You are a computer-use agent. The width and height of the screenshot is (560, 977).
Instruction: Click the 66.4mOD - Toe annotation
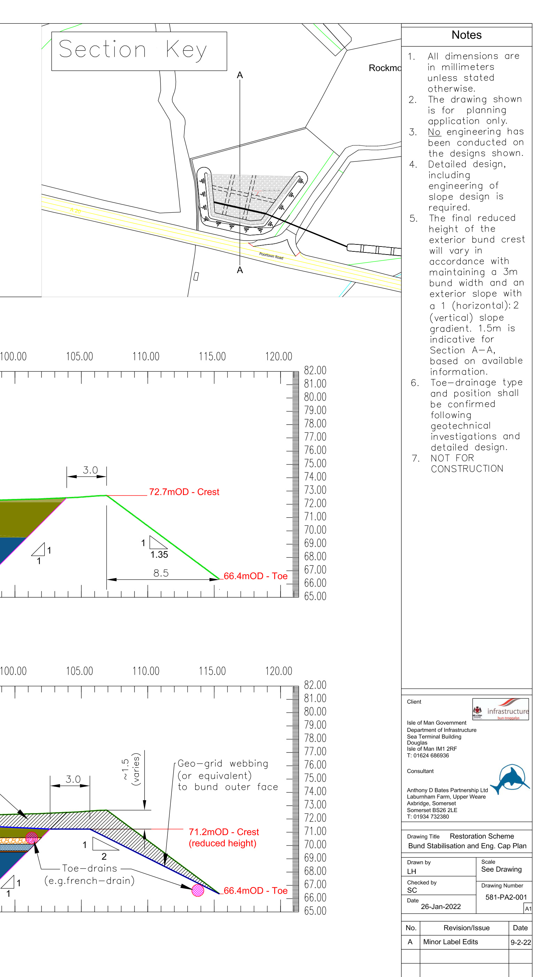[x=255, y=576]
